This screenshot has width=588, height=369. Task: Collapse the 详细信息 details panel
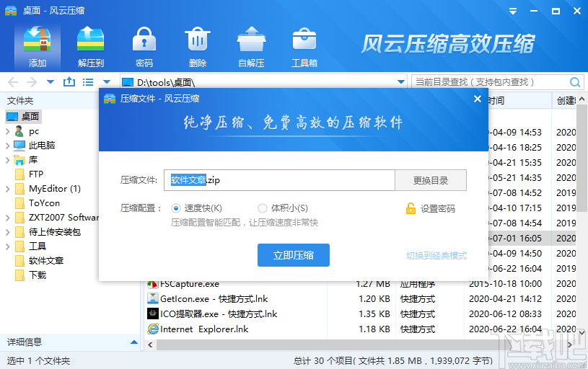[134, 342]
